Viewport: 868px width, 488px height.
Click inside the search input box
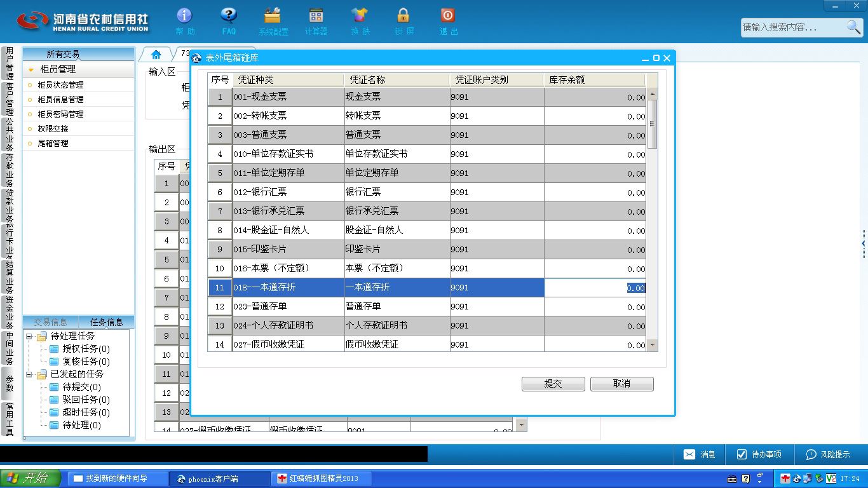pyautogui.click(x=793, y=27)
